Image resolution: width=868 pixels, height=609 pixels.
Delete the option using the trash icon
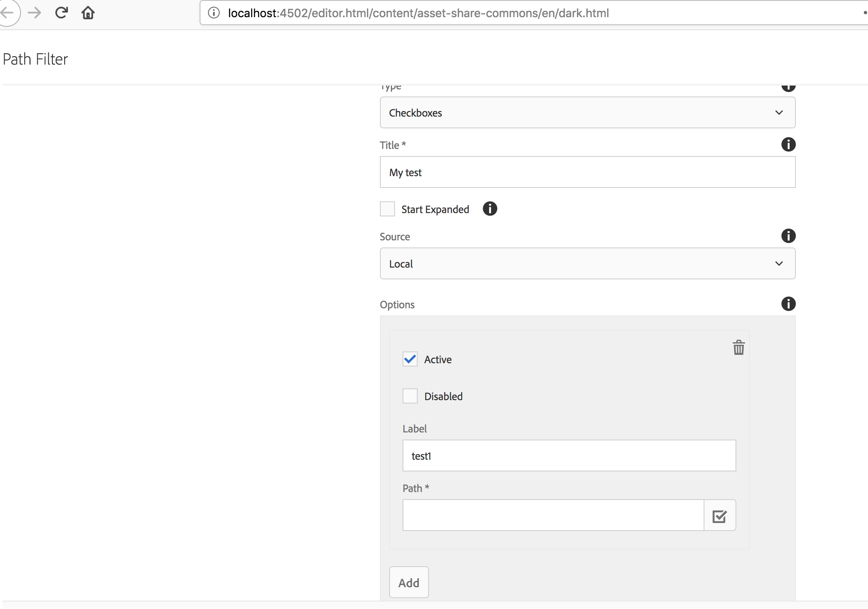coord(738,347)
